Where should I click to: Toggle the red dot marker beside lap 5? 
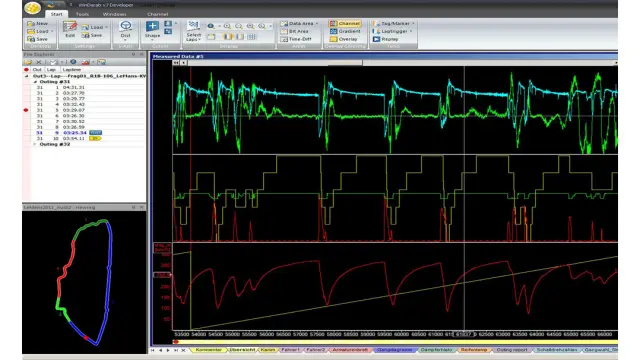[27, 110]
